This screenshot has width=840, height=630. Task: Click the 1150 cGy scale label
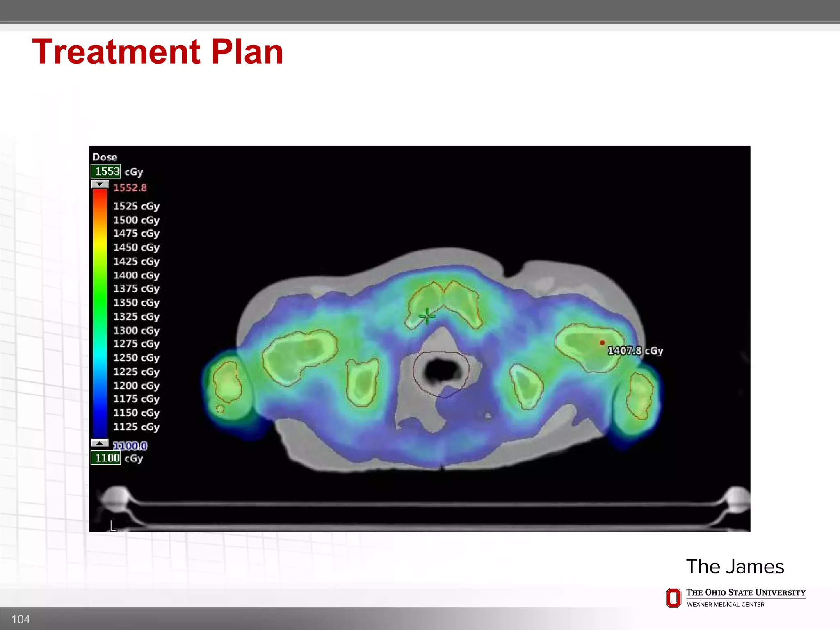pos(136,413)
